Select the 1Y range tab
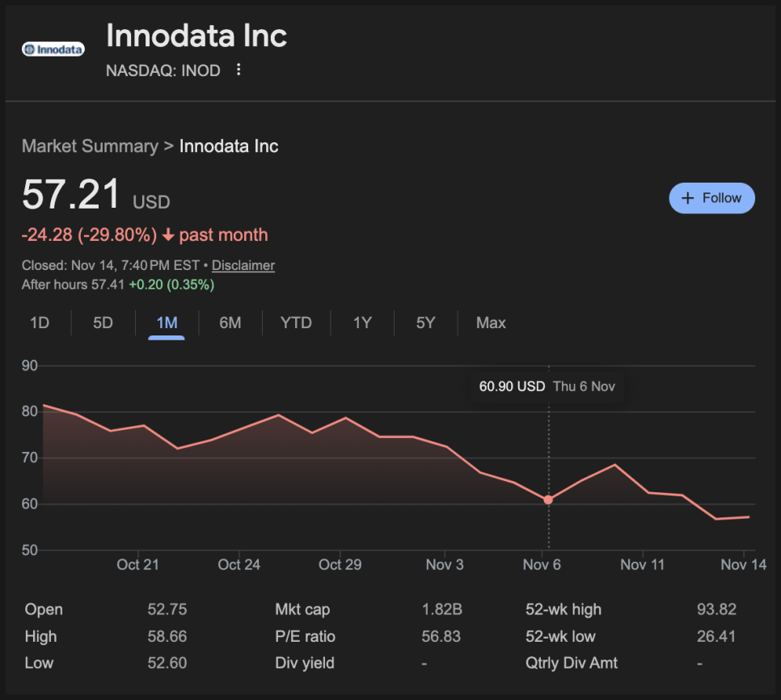Viewport: 781px width, 700px height. click(362, 323)
